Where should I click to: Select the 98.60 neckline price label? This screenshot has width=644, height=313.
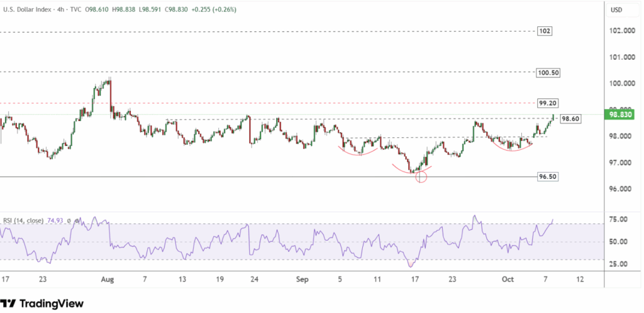pyautogui.click(x=570, y=118)
